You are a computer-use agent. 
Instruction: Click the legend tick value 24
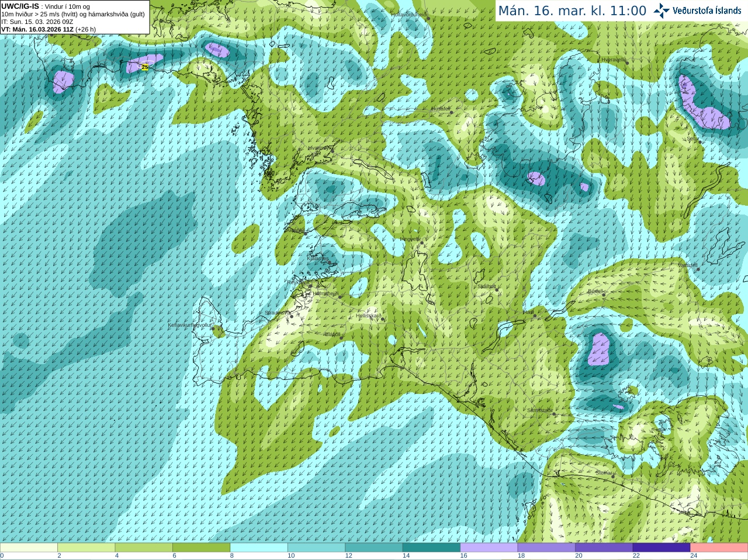pos(694,556)
